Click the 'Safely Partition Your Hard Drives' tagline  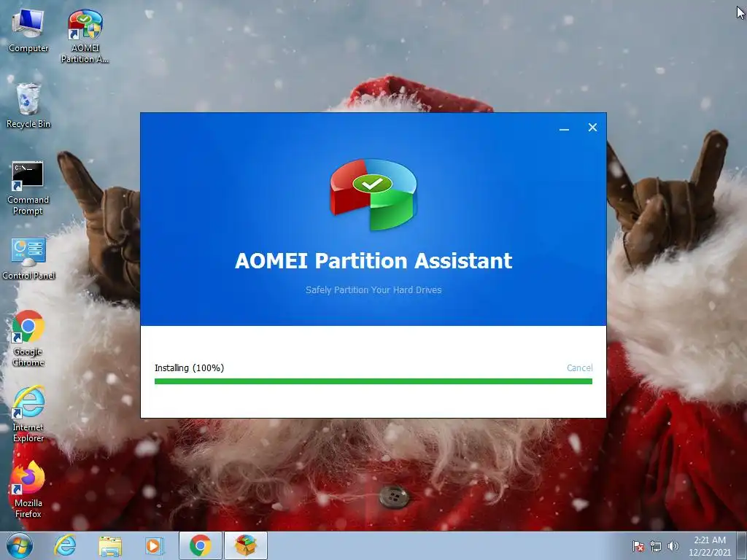[373, 289]
